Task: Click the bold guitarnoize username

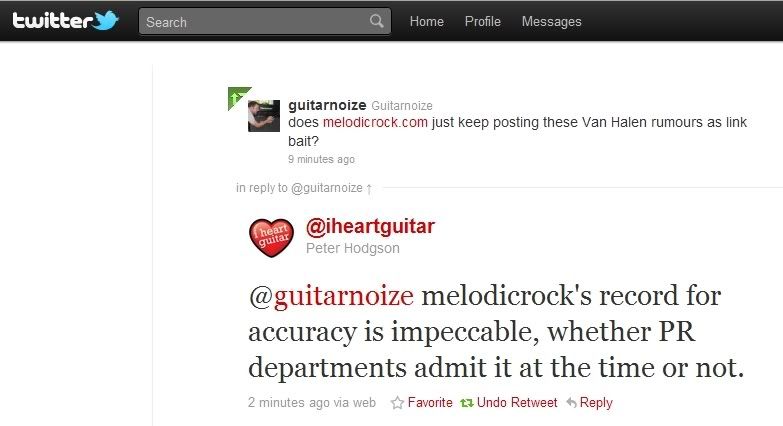Action: 327,105
